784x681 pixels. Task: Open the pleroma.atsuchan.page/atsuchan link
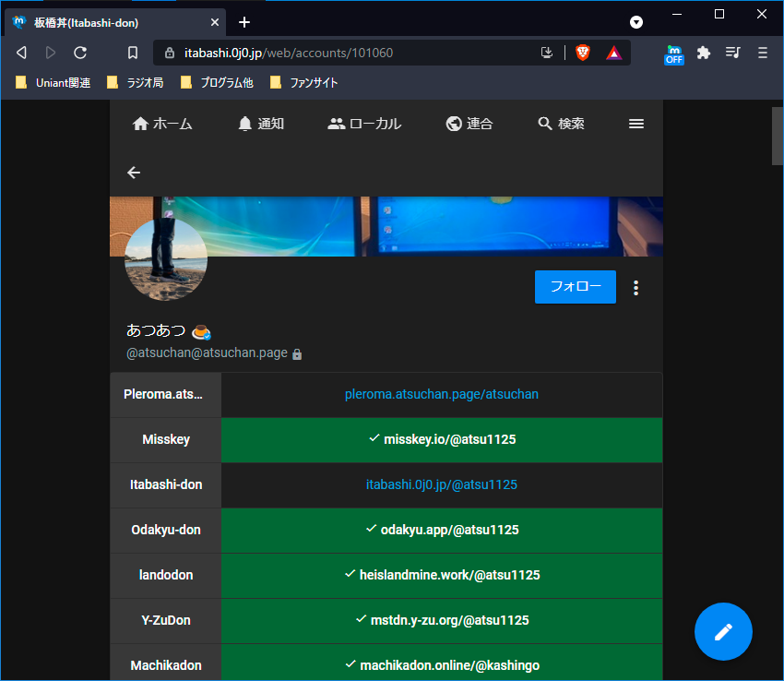click(x=441, y=394)
